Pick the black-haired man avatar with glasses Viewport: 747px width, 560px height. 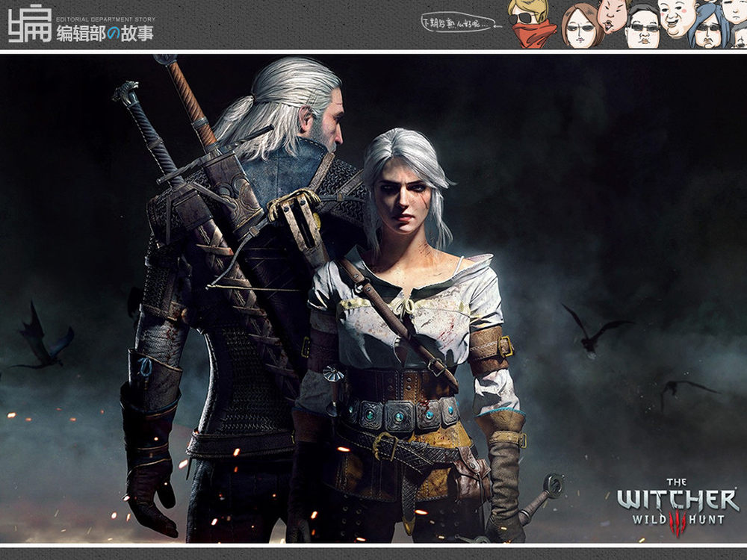642,27
